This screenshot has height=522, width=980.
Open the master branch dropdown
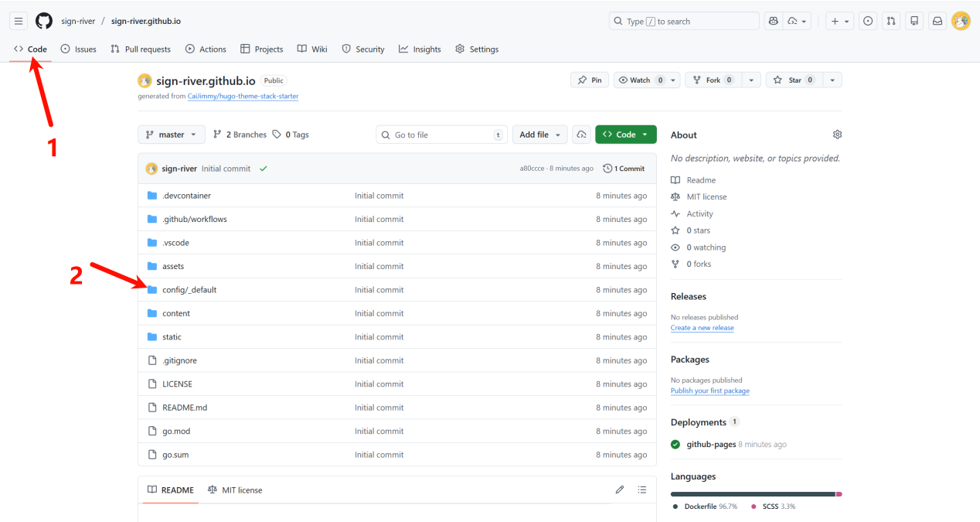(172, 135)
